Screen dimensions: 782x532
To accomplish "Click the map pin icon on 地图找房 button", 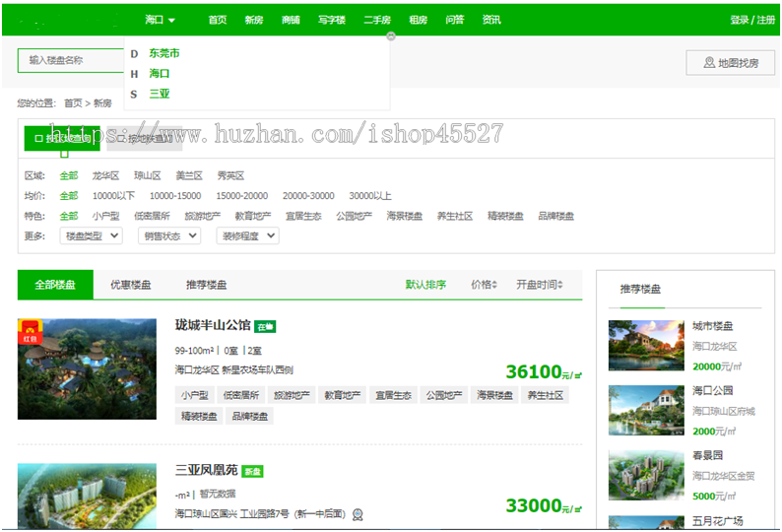I will click(x=709, y=63).
